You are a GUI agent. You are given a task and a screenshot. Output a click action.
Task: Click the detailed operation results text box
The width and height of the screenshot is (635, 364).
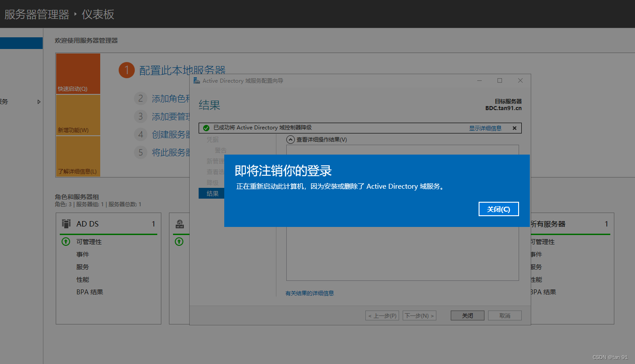pos(402,213)
